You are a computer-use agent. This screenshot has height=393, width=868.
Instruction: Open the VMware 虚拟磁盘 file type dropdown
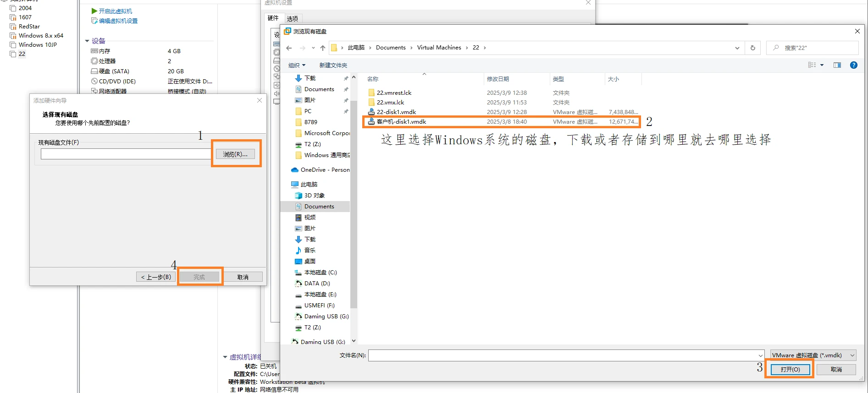pos(813,355)
